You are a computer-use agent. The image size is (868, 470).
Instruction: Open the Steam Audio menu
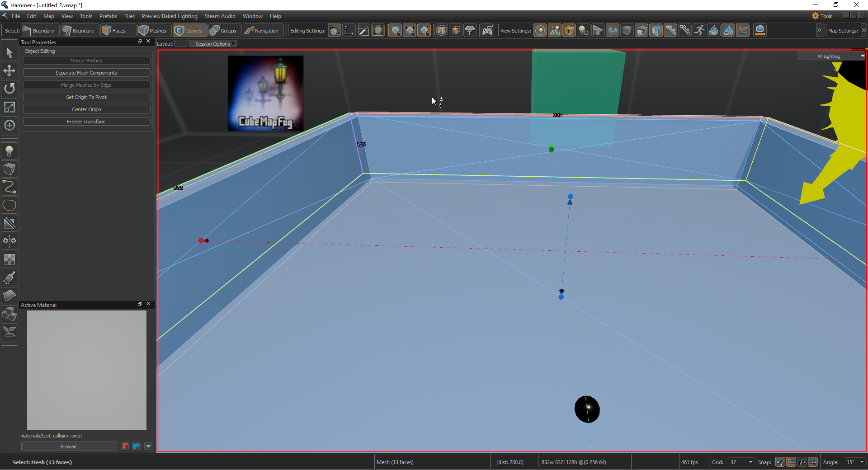click(x=220, y=16)
